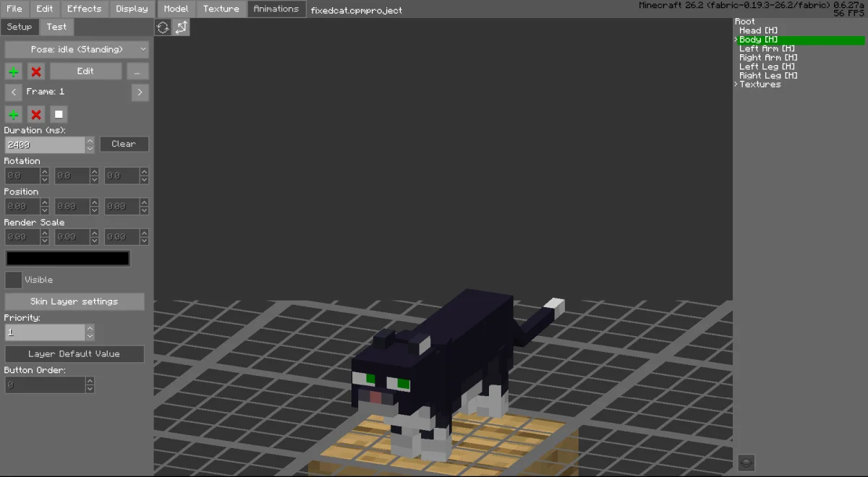This screenshot has height=477, width=868.
Task: Click the Button Order input field
Action: click(45, 384)
